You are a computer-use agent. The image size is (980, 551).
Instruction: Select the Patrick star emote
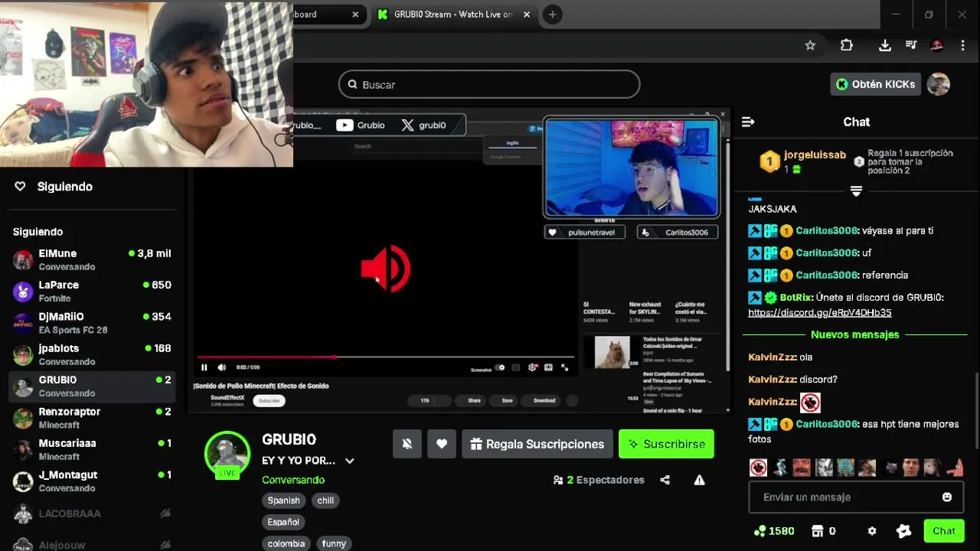(954, 468)
